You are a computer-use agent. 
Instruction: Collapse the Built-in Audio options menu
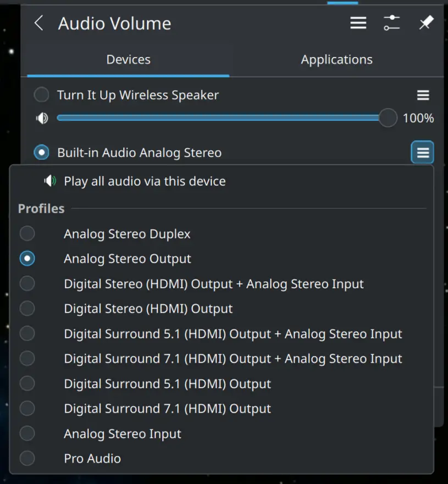click(x=423, y=153)
